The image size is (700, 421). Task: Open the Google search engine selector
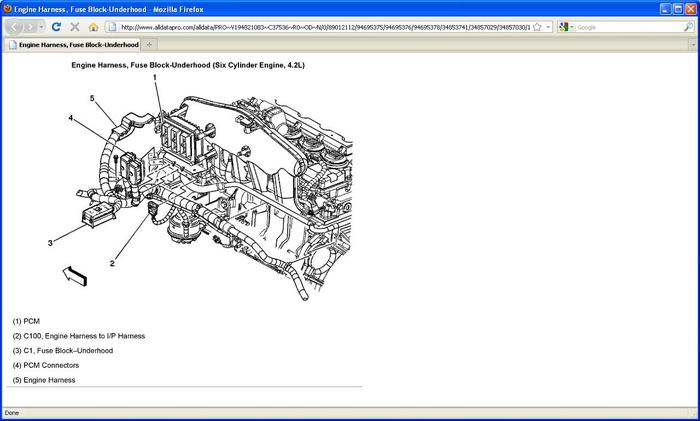pyautogui.click(x=566, y=27)
